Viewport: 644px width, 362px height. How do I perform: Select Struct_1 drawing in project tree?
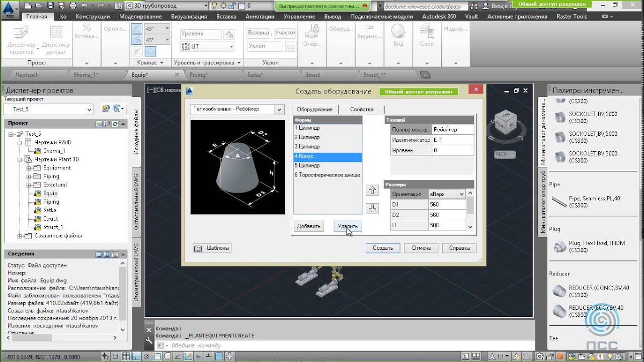point(53,227)
